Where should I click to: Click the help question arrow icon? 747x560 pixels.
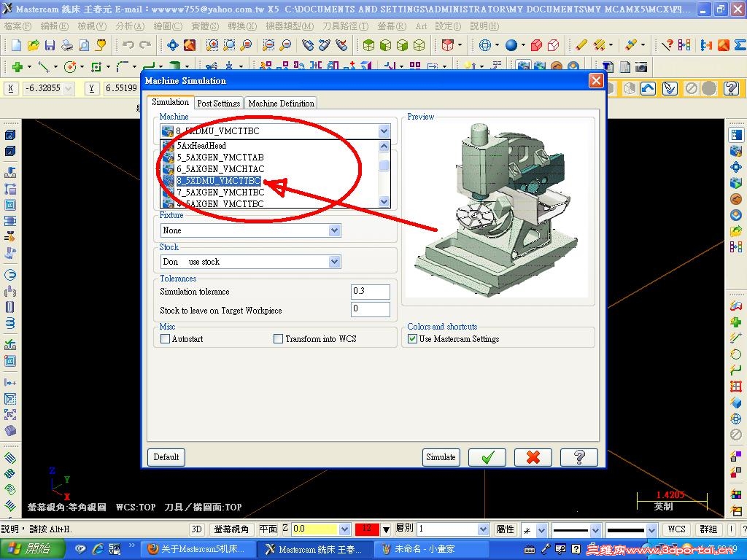point(667,45)
